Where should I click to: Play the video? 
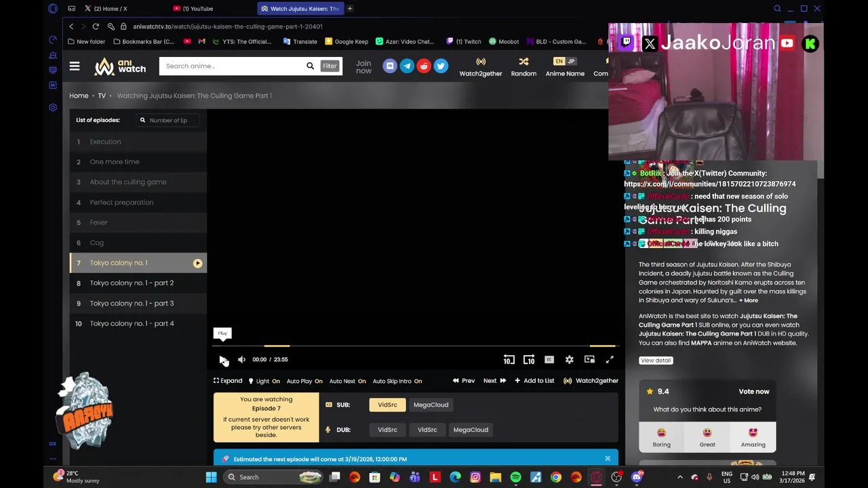coord(222,360)
